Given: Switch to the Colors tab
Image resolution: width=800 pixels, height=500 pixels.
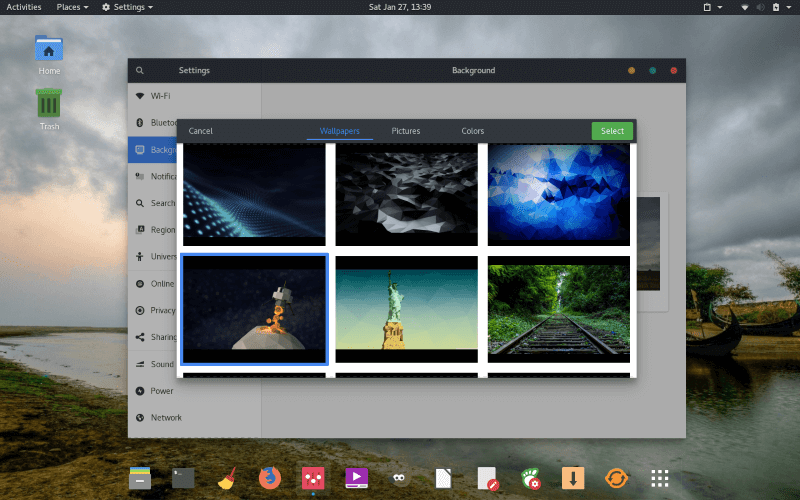Looking at the screenshot, I should 473,131.
